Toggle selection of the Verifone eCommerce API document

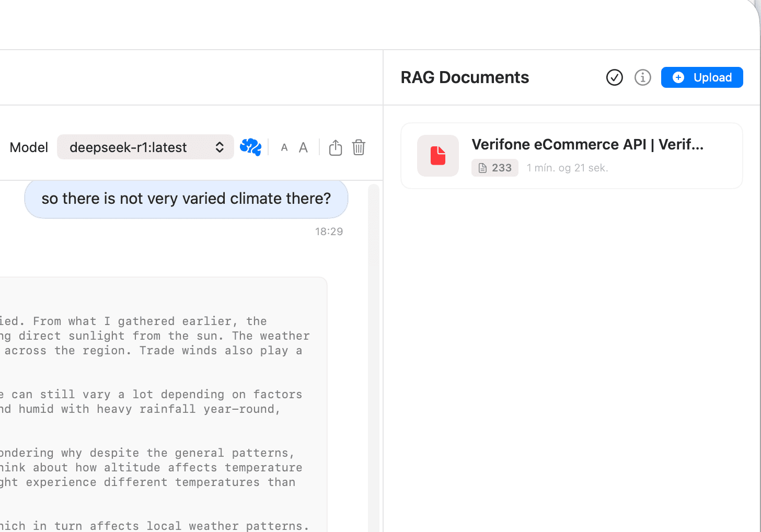tap(571, 155)
